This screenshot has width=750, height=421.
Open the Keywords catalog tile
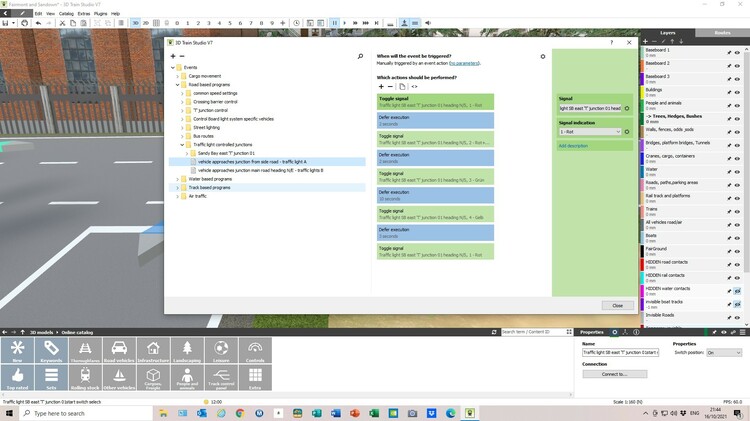click(x=51, y=350)
